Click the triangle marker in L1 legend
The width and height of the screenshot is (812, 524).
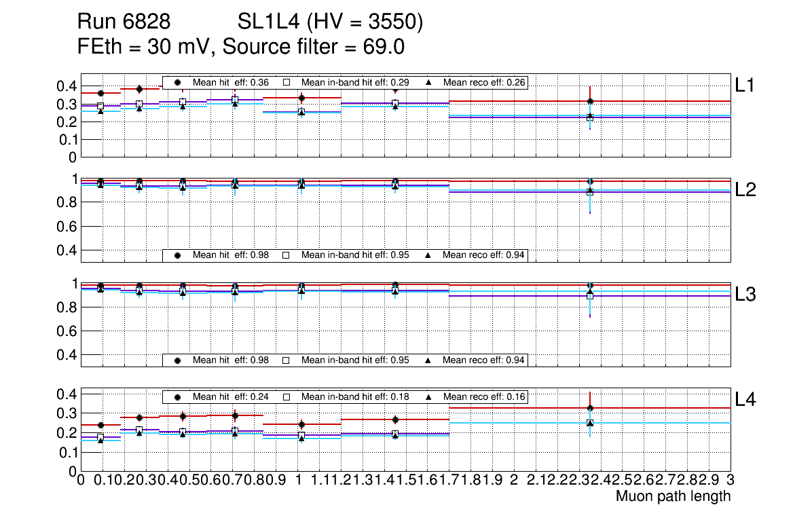(x=428, y=82)
